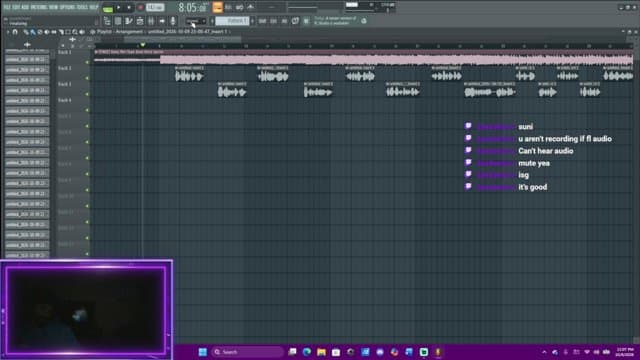The width and height of the screenshot is (640, 360).
Task: Toggle the red Record button
Action: [140, 7]
